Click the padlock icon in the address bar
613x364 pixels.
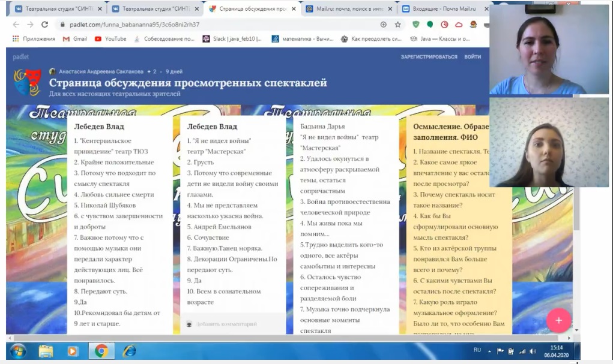(x=62, y=25)
